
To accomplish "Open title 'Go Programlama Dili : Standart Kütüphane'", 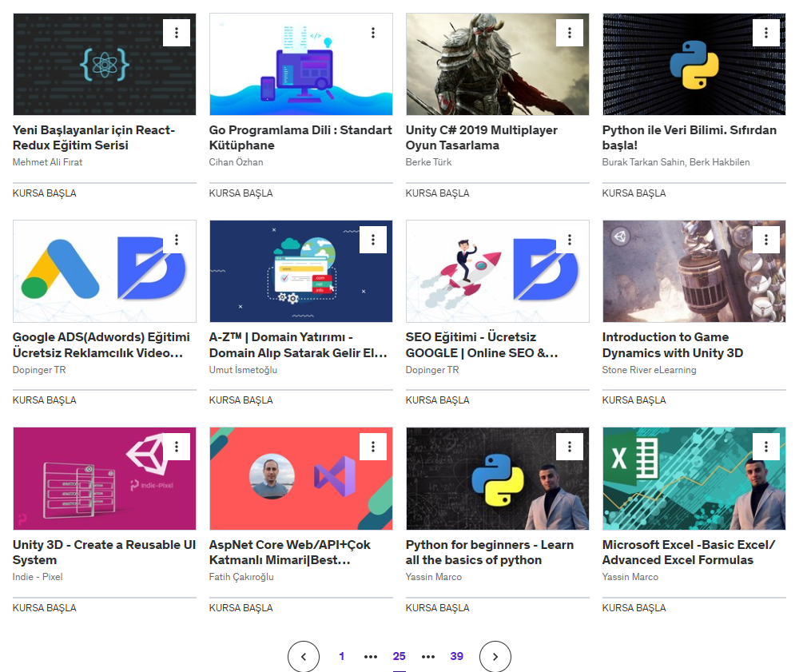I will click(300, 137).
